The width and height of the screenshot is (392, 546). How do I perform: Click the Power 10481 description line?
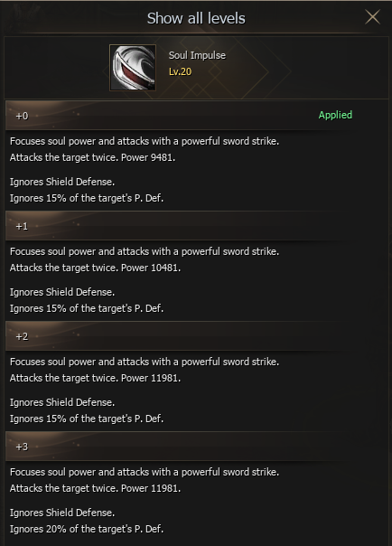(96, 268)
